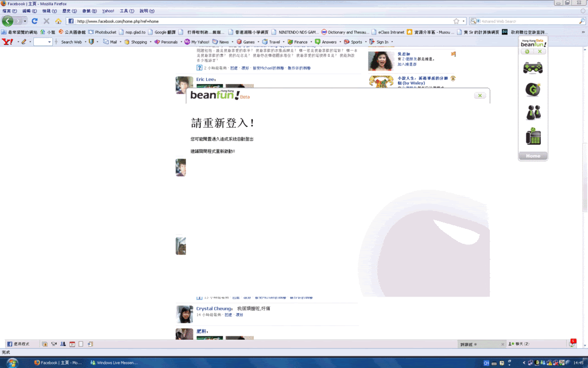Screen dimensions: 588x368
Task: Open the Dictionary and Thesaurus bookmark
Action: click(x=345, y=32)
